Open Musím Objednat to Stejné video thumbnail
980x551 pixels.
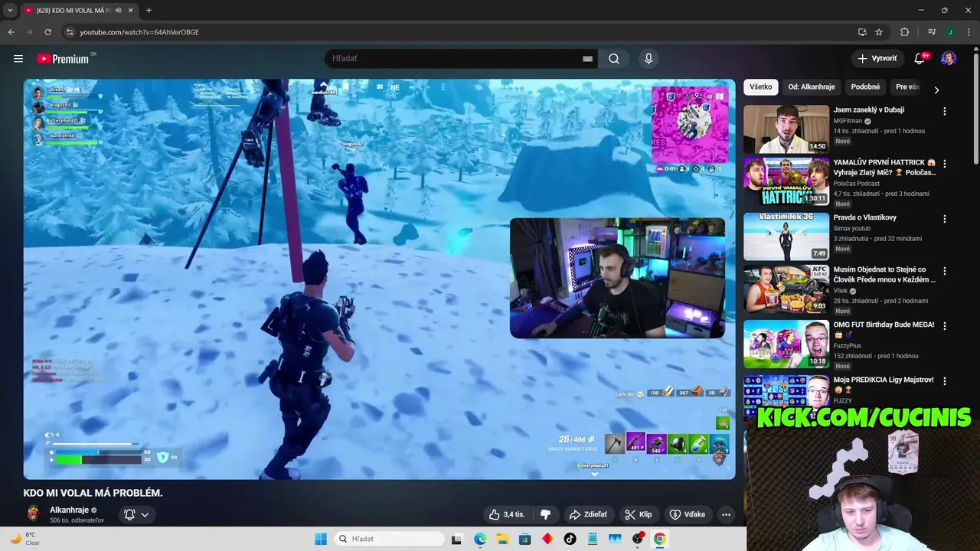click(786, 289)
